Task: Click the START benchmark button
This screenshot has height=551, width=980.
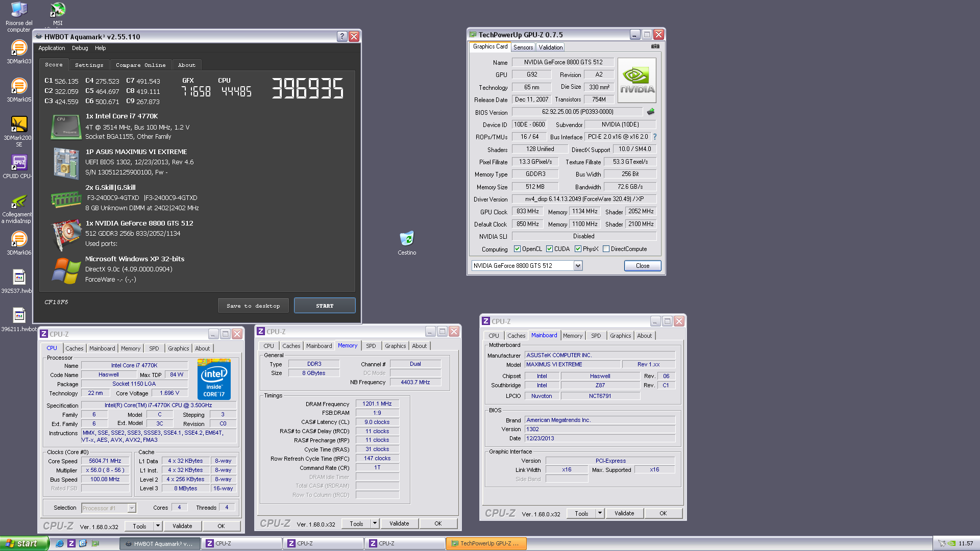Action: [x=325, y=306]
